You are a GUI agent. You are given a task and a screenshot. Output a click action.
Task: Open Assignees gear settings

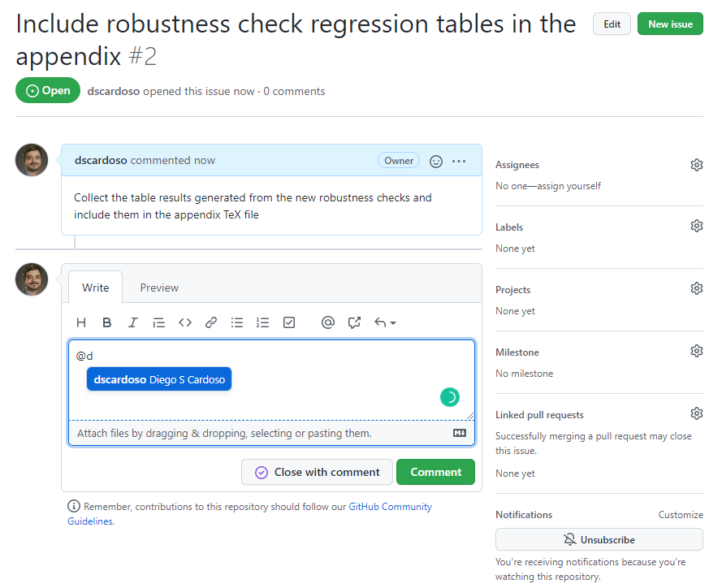pyautogui.click(x=696, y=165)
